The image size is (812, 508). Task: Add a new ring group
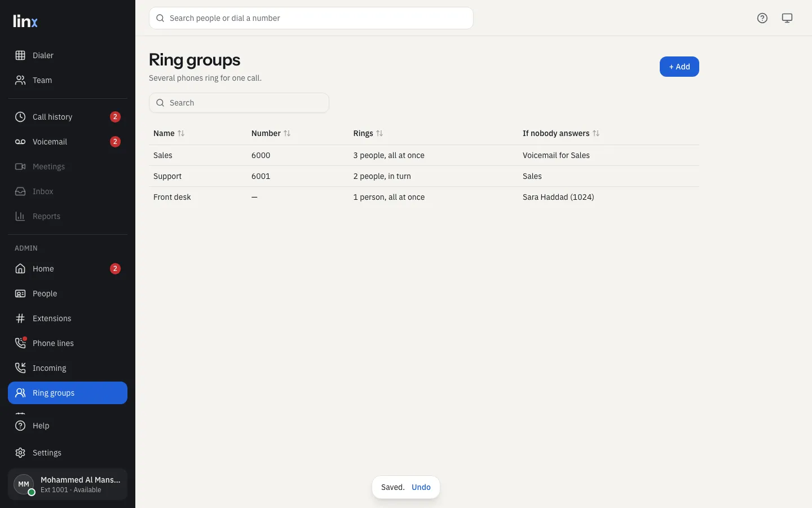tap(679, 67)
